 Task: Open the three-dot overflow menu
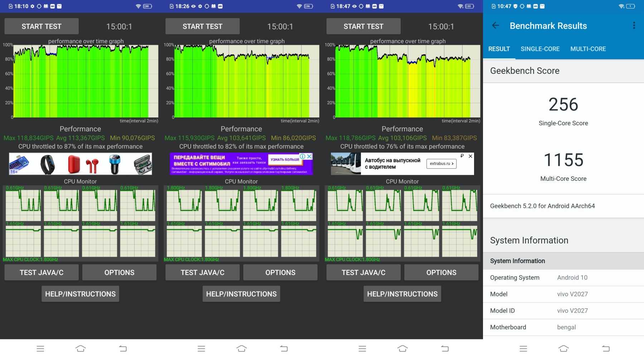(634, 25)
